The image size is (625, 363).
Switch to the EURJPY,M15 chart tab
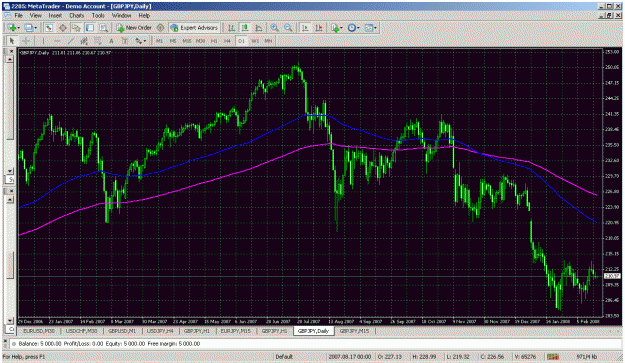[x=236, y=331]
